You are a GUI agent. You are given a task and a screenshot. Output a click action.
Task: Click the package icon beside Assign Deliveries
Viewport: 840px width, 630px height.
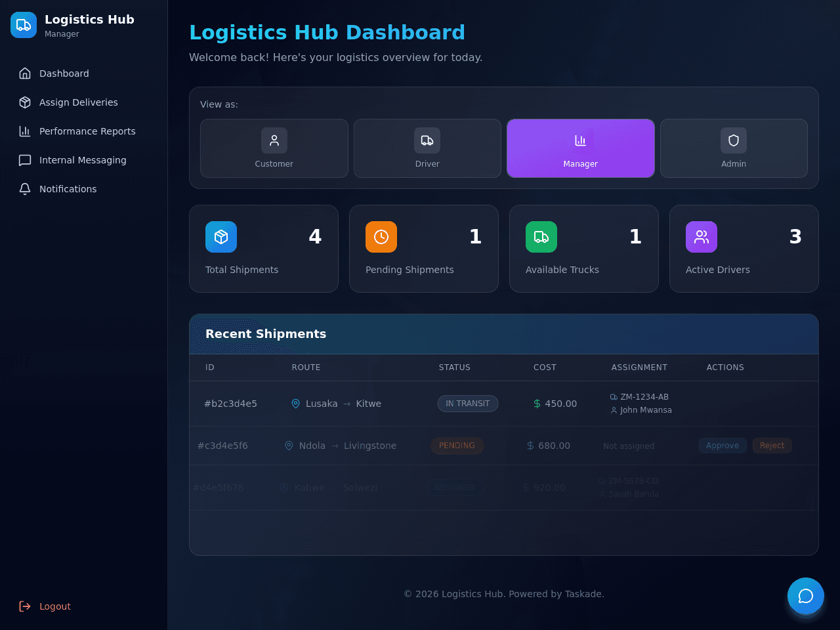point(25,102)
